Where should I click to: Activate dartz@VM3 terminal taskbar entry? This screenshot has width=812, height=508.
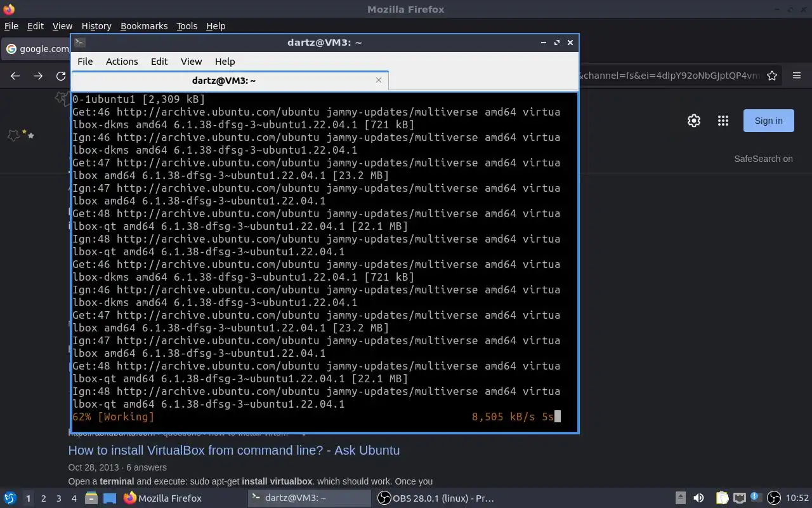(x=310, y=498)
